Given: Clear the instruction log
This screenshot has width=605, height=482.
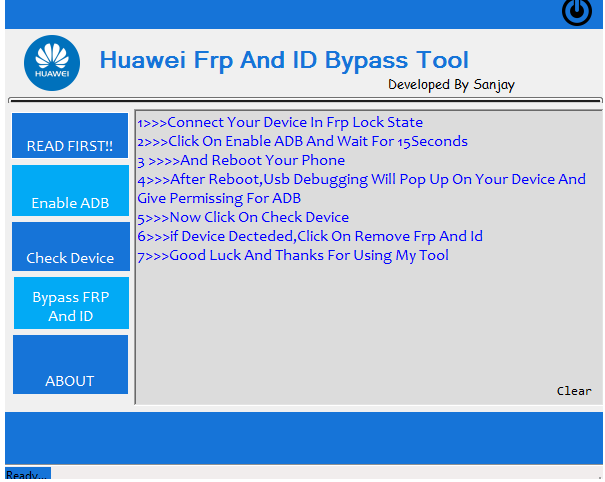Looking at the screenshot, I should click(x=574, y=391).
